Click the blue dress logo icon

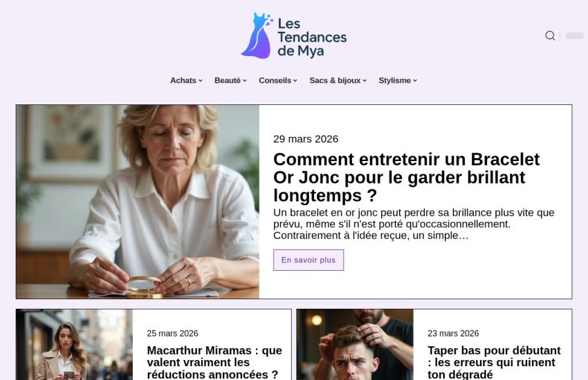click(x=257, y=35)
